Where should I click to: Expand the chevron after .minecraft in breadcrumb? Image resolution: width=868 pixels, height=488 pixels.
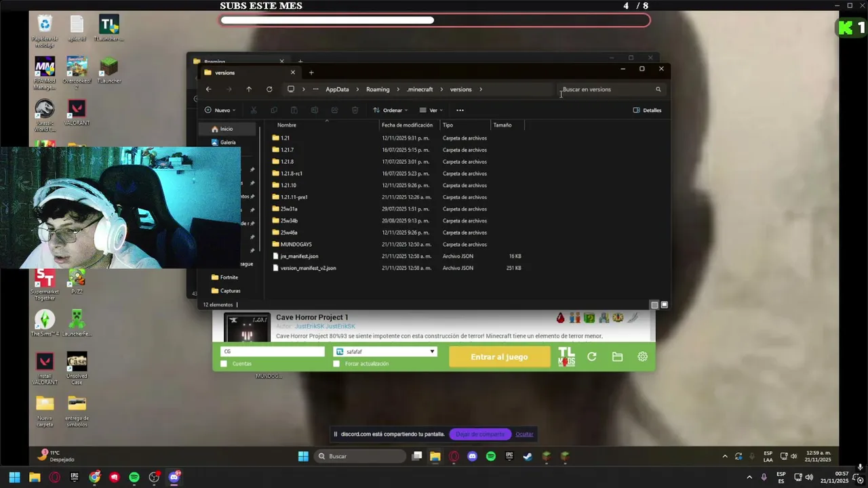[x=441, y=89]
